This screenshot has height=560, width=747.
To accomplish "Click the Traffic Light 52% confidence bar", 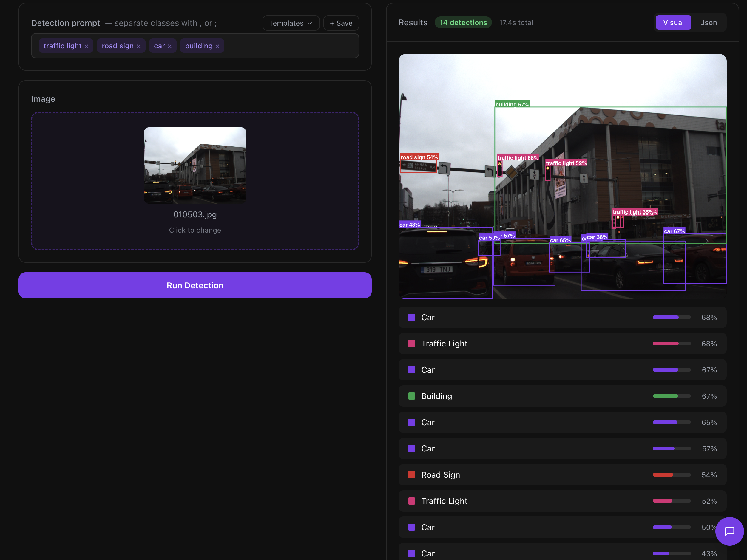I will pos(671,501).
